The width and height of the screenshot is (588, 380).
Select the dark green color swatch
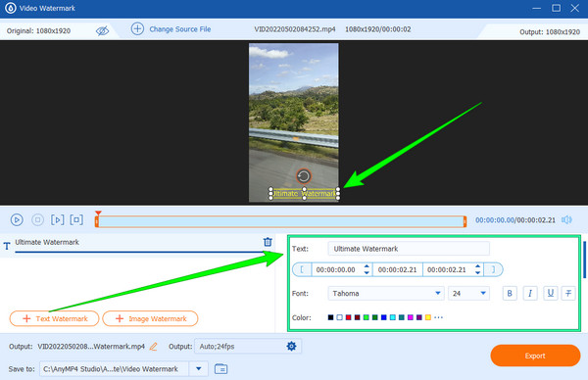(x=374, y=317)
